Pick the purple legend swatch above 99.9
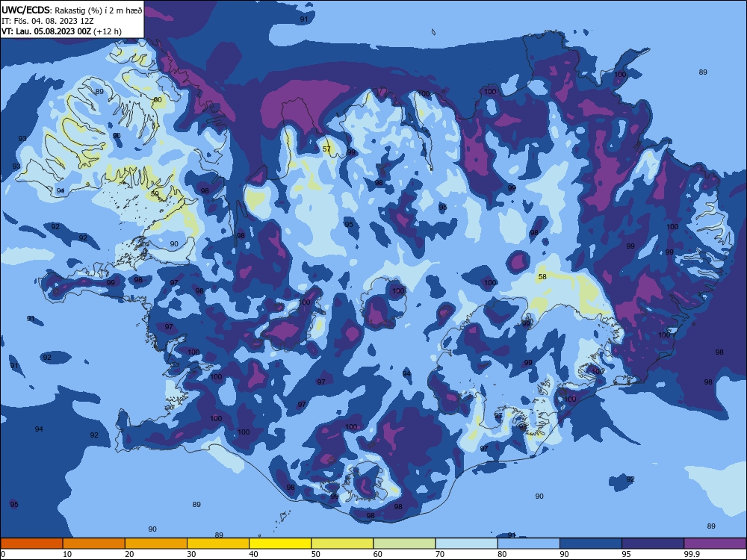747x560 pixels. click(x=715, y=544)
